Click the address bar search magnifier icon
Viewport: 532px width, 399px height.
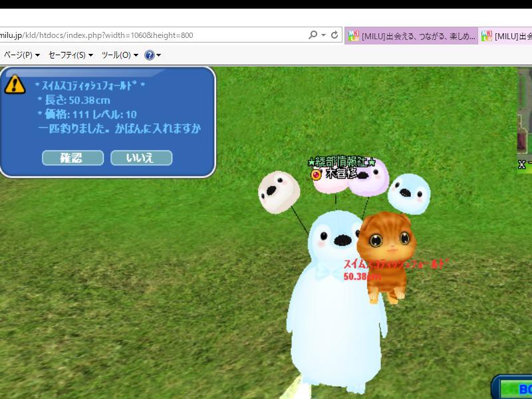[313, 35]
